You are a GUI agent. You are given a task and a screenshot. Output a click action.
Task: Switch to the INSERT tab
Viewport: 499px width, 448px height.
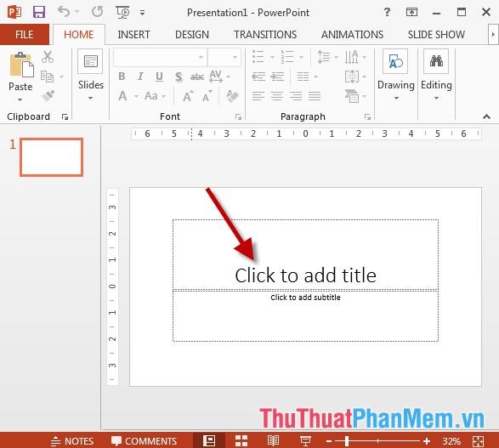pos(133,34)
